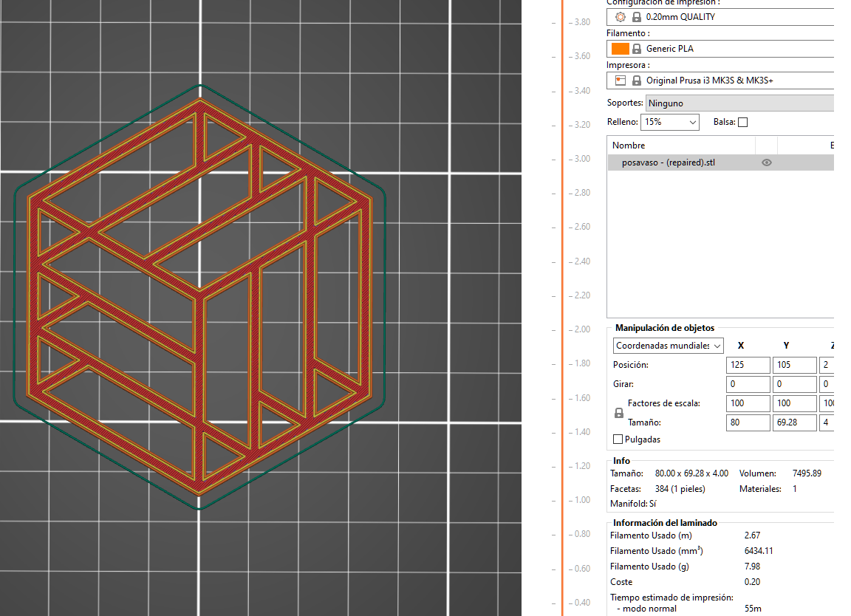Click the orange filament color swatch
This screenshot has width=851, height=616.
click(620, 49)
